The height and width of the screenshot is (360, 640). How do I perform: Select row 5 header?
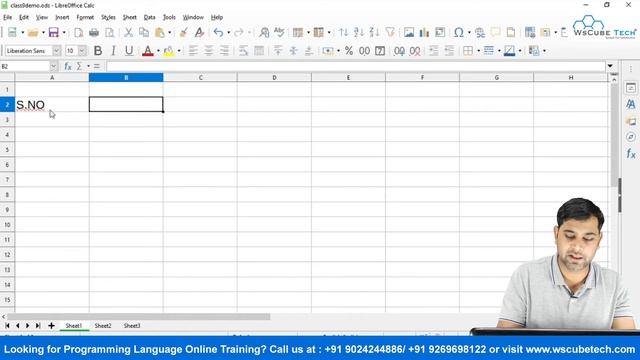click(x=7, y=150)
